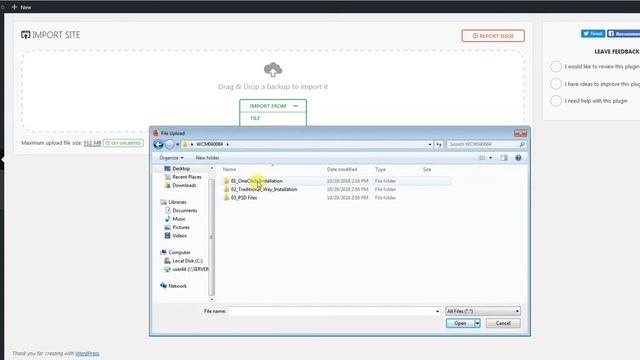
Task: Click the cloud upload icon in drop area
Action: (x=273, y=70)
